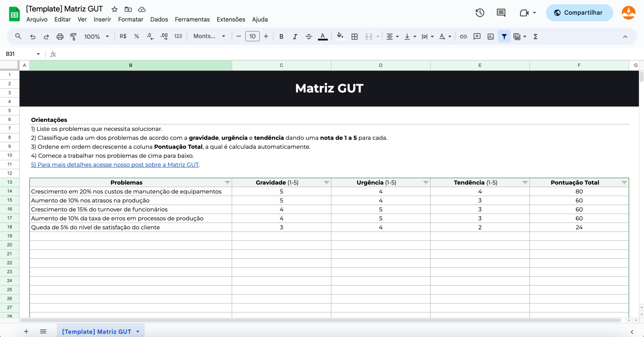The width and height of the screenshot is (644, 337).
Task: Open version history clock icon
Action: 480,13
